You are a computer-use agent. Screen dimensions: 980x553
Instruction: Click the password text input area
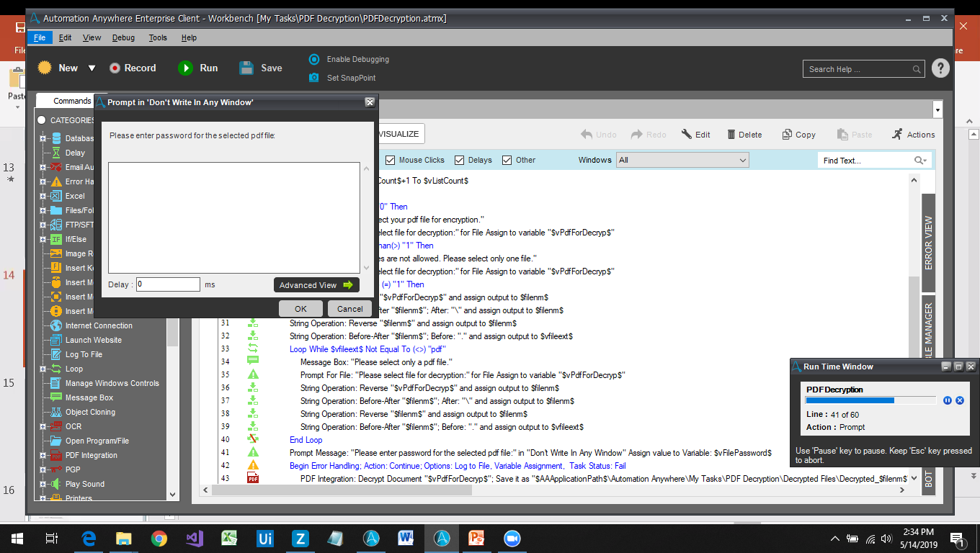pos(233,217)
